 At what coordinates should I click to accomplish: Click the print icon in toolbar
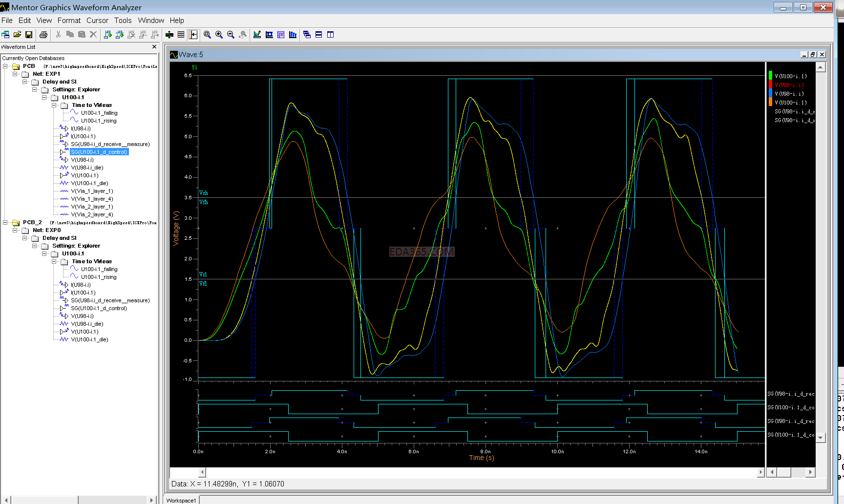pyautogui.click(x=43, y=35)
